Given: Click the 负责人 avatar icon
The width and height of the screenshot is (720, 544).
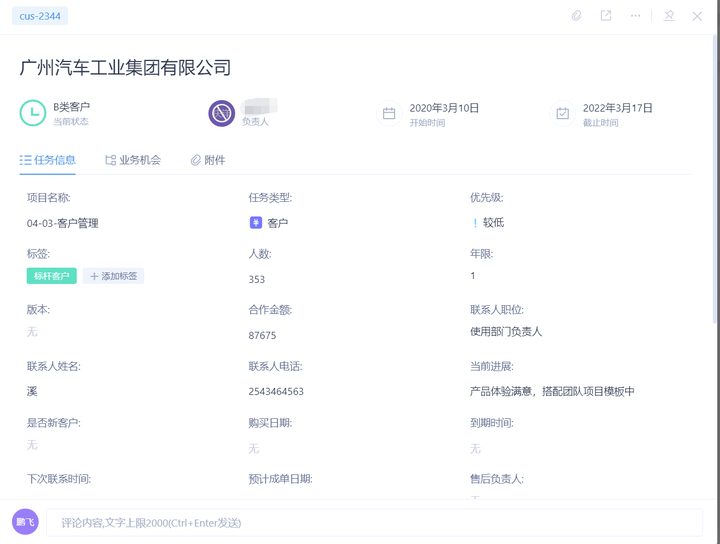Looking at the screenshot, I should pos(222,113).
